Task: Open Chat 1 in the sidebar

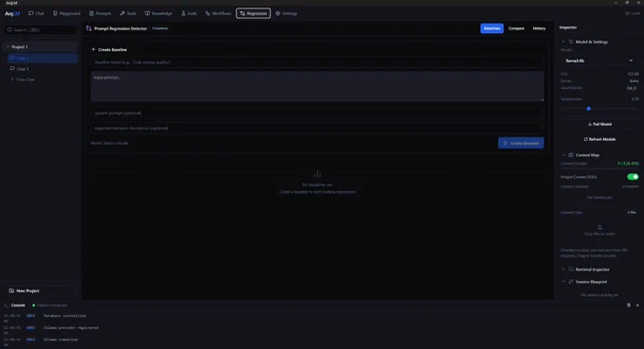Action: tap(43, 69)
